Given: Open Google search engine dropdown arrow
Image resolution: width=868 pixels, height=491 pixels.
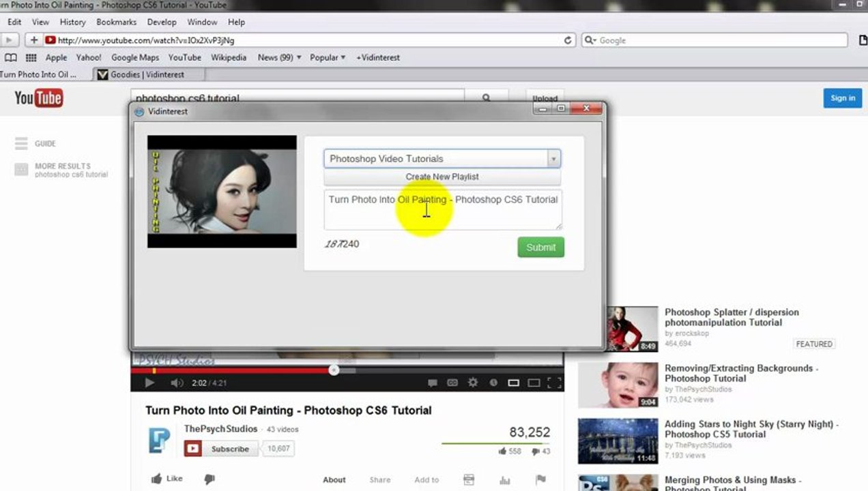Looking at the screenshot, I should (590, 40).
